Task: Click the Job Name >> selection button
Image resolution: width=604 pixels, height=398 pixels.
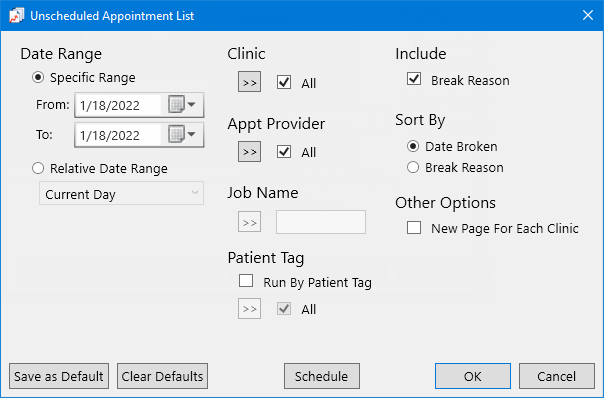Action: tap(249, 222)
